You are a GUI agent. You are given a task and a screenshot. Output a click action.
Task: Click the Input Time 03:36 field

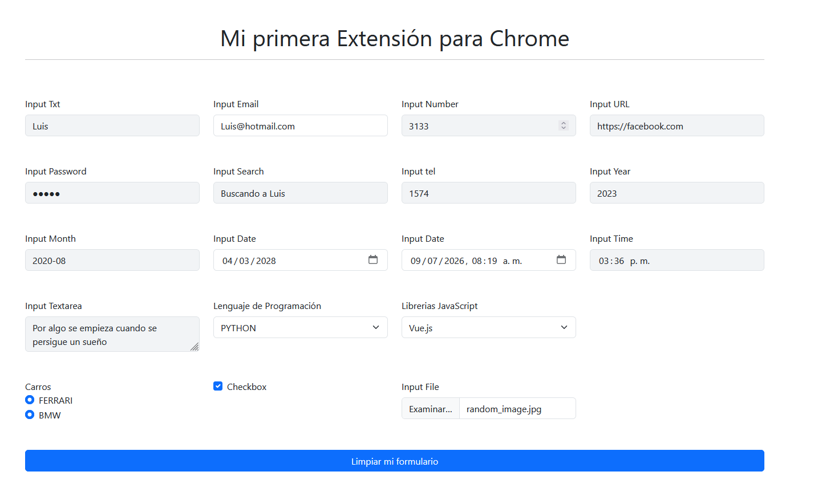677,260
